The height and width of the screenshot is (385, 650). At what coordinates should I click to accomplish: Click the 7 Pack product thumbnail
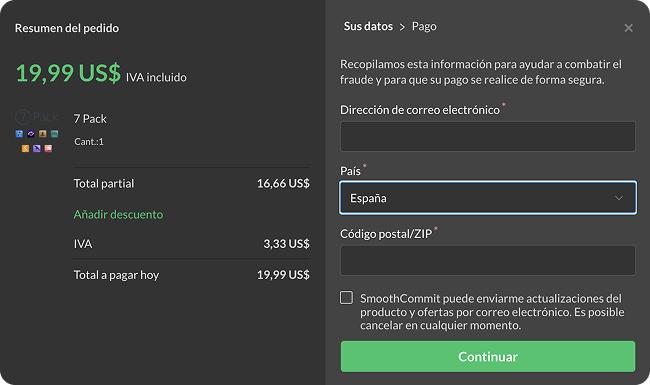[x=37, y=131]
